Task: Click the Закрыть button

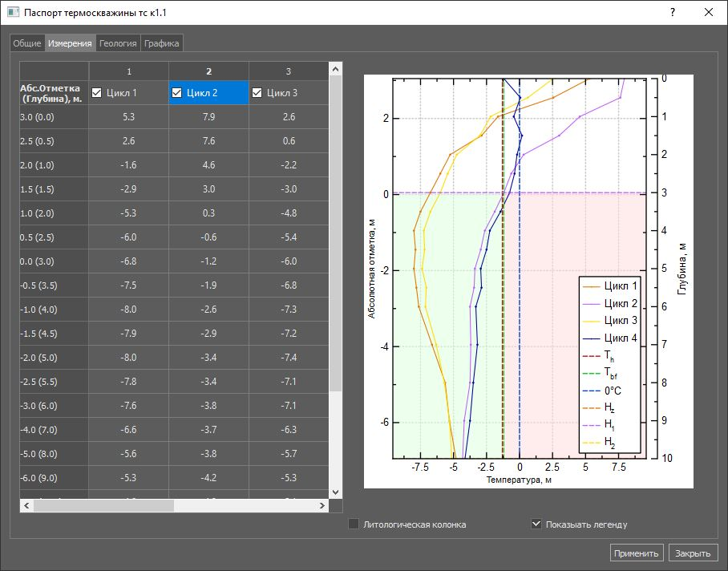Action: [x=693, y=553]
